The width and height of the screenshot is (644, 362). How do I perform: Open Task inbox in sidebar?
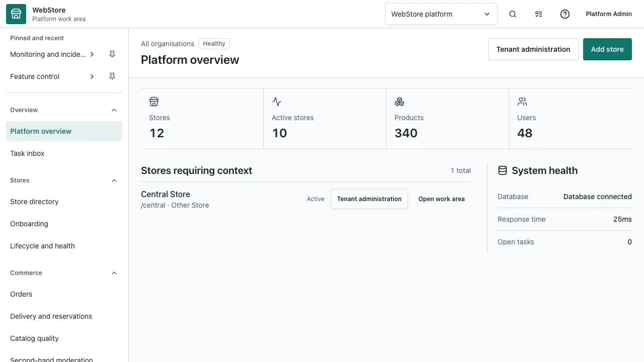pyautogui.click(x=64, y=153)
